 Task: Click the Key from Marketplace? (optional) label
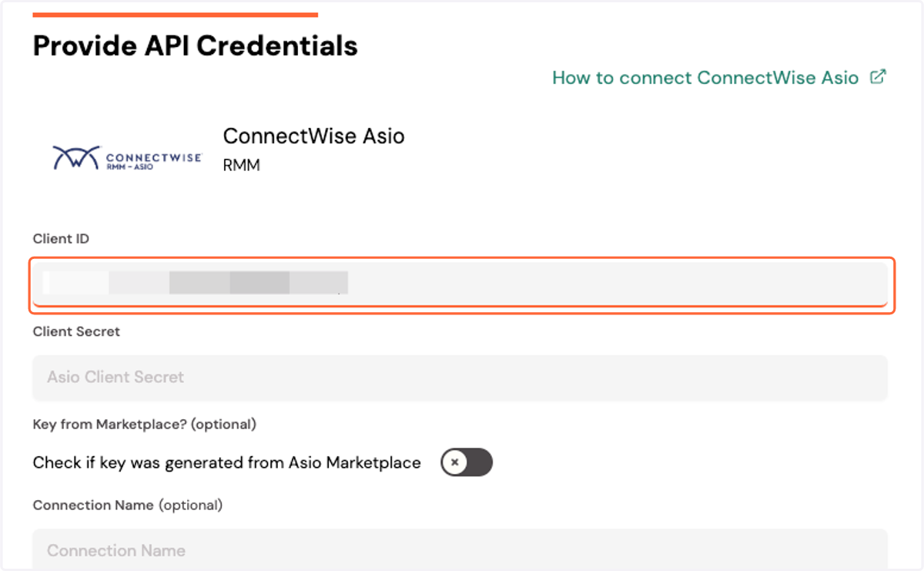(145, 424)
